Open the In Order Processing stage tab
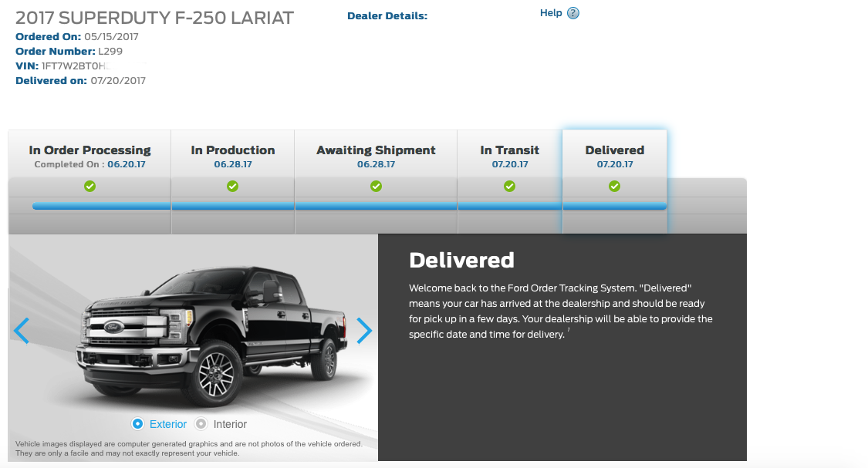Screen dimensions: 868x468 (x=90, y=181)
